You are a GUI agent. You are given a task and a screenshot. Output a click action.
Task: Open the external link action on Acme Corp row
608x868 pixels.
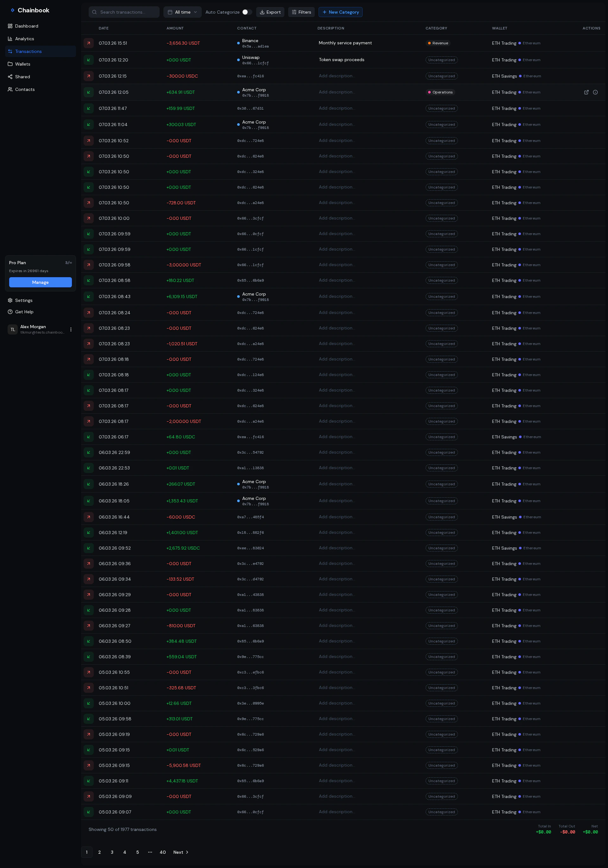point(586,92)
